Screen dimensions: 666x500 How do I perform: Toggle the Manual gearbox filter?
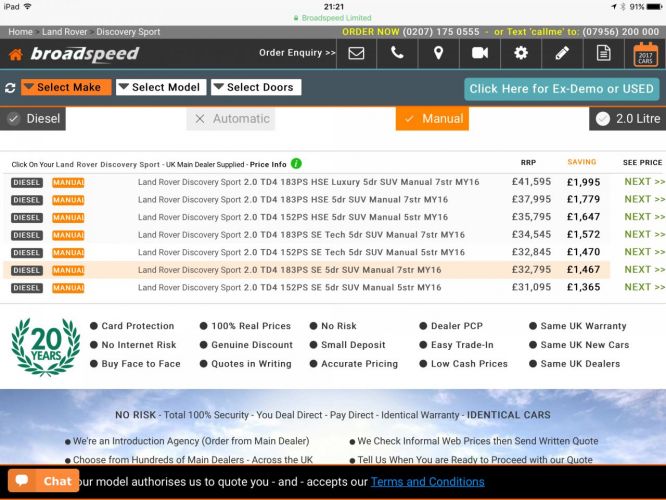432,119
